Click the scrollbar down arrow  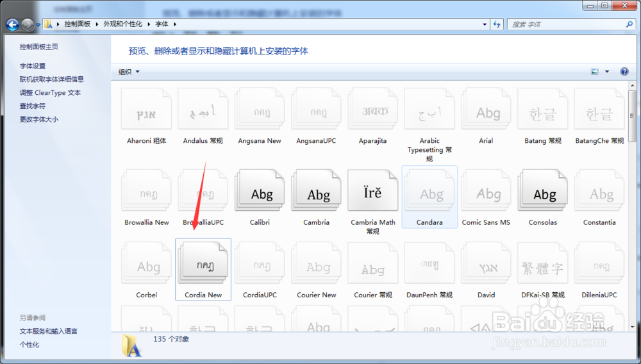coord(632,327)
